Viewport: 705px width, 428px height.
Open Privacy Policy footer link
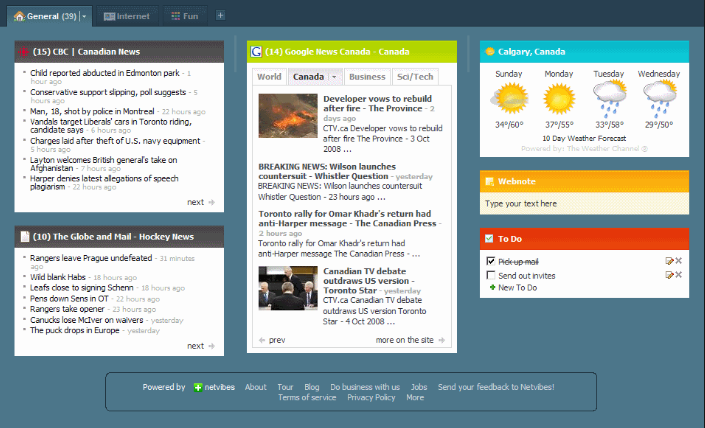click(x=371, y=397)
